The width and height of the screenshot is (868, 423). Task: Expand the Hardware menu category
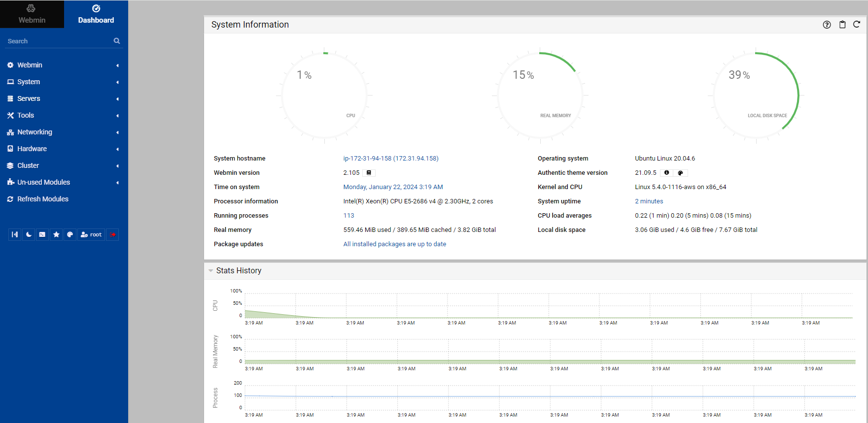[x=64, y=149]
